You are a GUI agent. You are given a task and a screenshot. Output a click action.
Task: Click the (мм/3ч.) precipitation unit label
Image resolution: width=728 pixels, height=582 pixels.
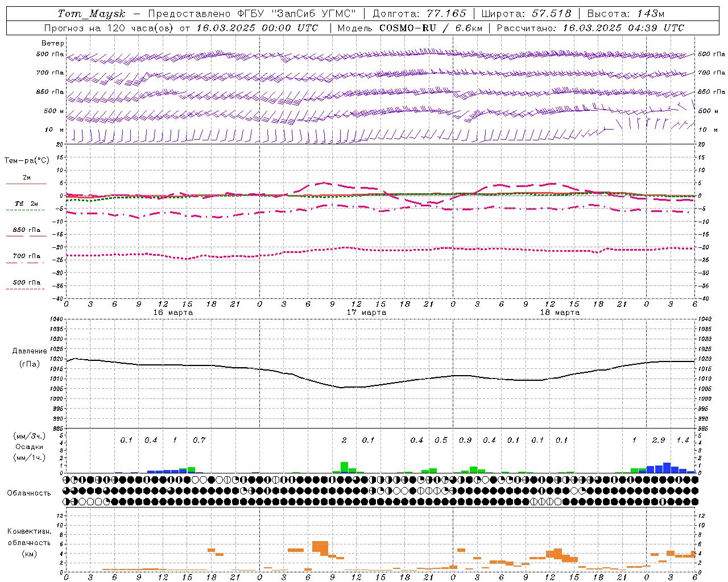pos(30,436)
